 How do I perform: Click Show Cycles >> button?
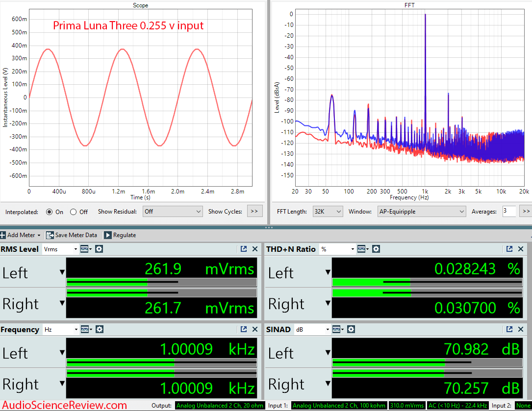[254, 211]
